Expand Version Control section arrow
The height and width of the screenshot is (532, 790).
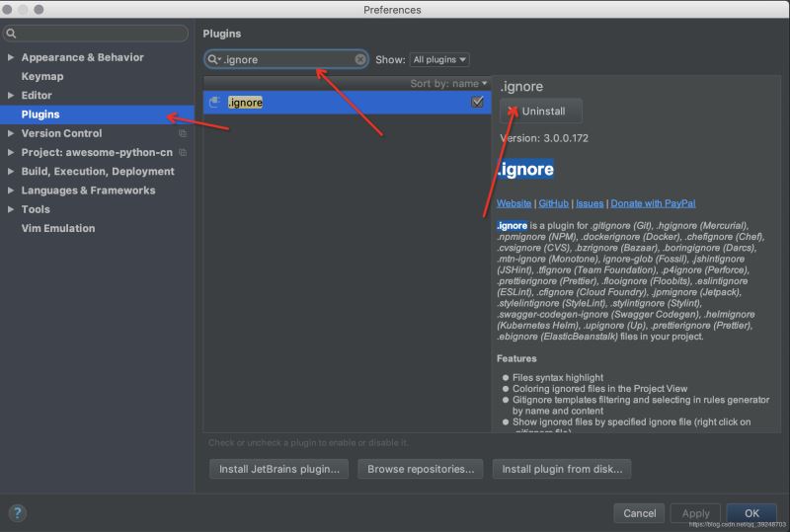(11, 133)
